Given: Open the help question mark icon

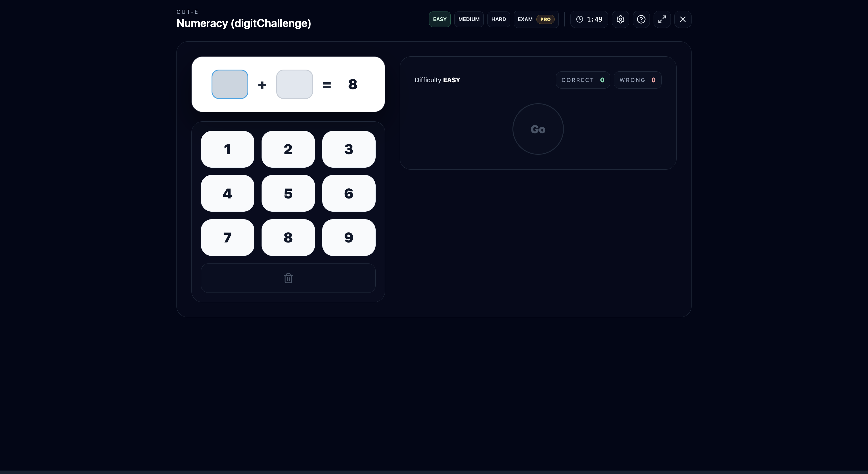Looking at the screenshot, I should (x=641, y=19).
